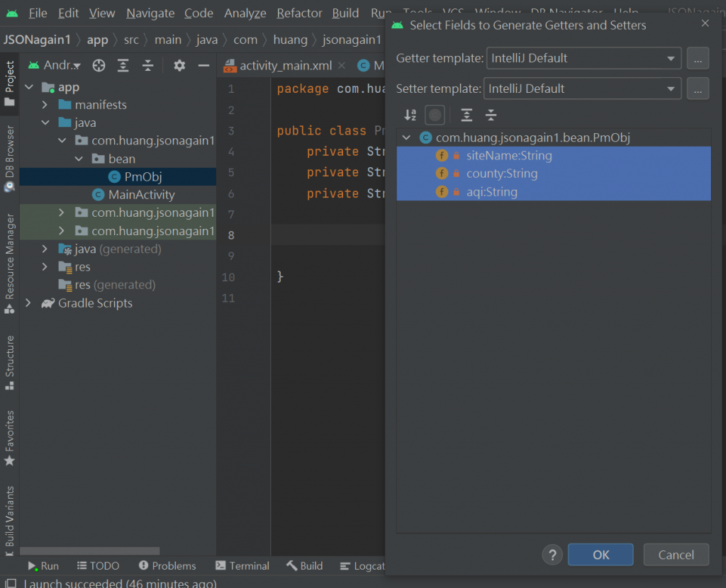
Task: Click the Cancel button
Action: [676, 555]
